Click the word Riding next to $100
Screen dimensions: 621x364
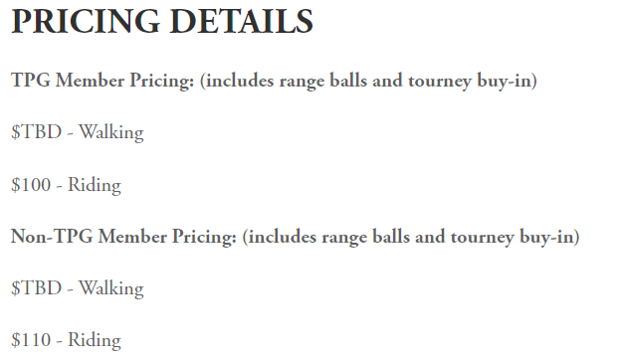(95, 185)
